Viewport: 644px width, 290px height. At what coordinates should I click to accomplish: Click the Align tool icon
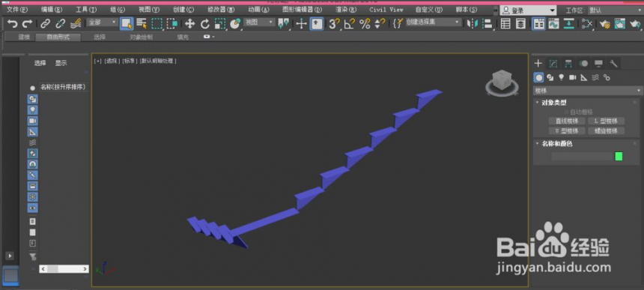coord(487,24)
